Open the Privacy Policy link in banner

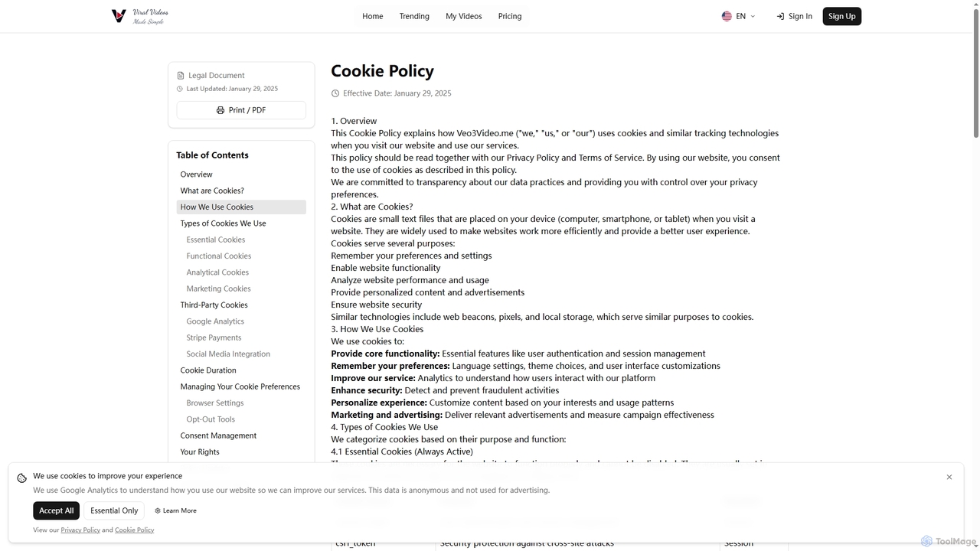[80, 530]
